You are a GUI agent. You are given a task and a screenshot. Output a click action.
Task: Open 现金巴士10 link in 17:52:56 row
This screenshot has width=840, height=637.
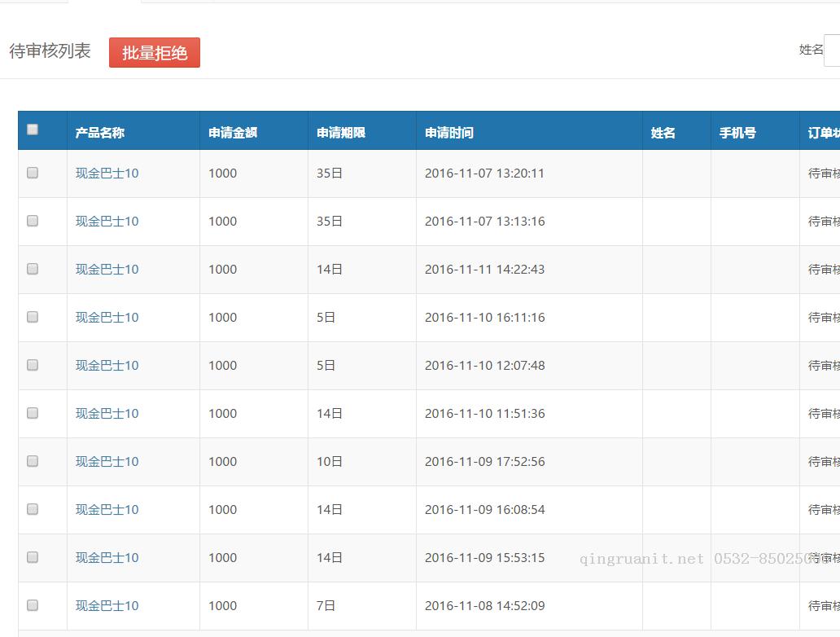coord(107,462)
